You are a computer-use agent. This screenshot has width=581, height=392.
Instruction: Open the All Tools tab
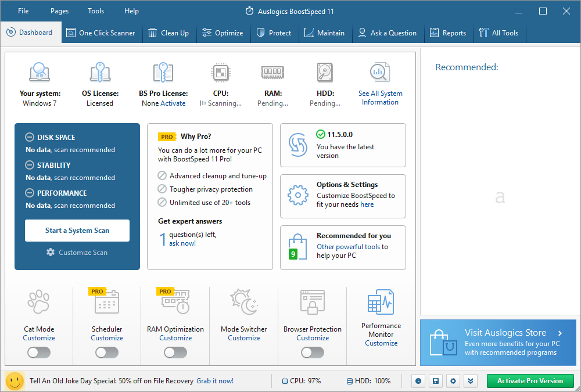point(500,33)
